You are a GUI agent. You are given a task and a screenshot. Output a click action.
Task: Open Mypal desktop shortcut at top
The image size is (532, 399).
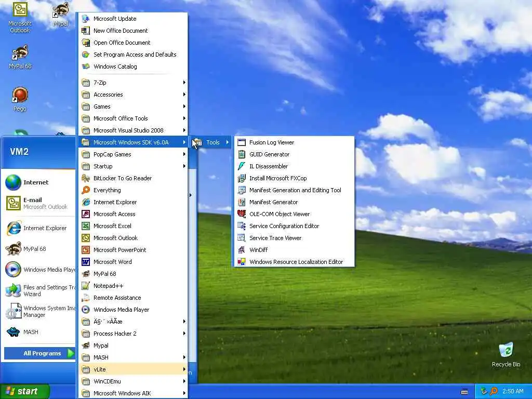click(x=61, y=14)
